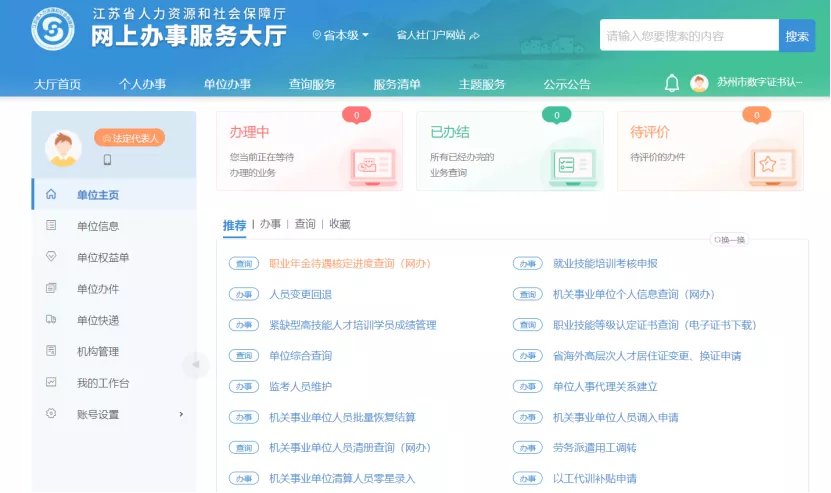831x493 pixels.
Task: Switch to the 收藏 tab
Action: (340, 225)
